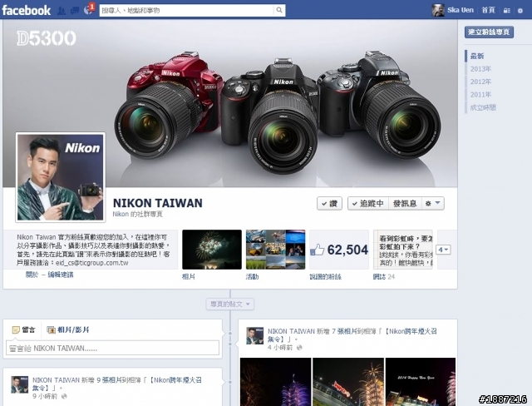Open the middle fireworks photo in the post

coord(348,382)
